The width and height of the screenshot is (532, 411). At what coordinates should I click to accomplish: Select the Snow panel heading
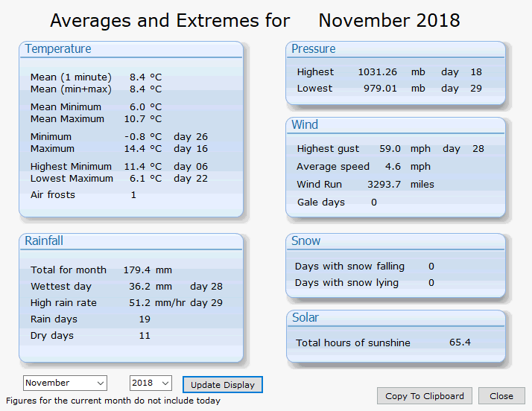[305, 240]
